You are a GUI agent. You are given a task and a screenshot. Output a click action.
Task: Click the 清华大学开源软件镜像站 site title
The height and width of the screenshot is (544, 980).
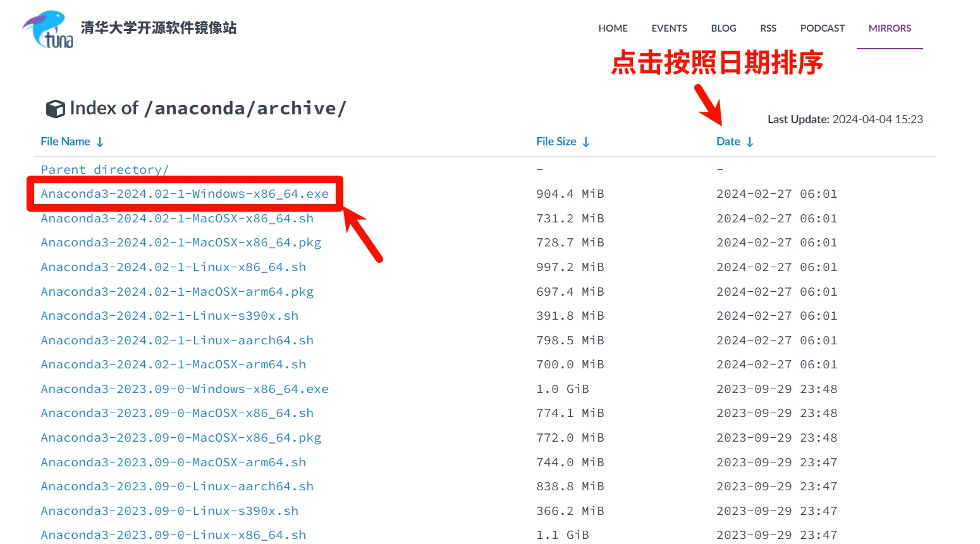pyautogui.click(x=159, y=28)
